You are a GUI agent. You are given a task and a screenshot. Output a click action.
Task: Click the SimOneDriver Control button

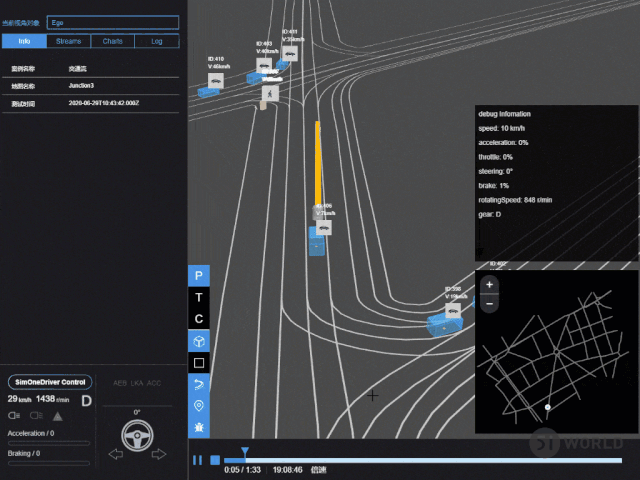[50, 382]
